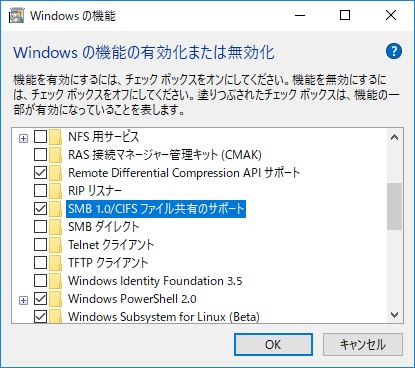Image resolution: width=415 pixels, height=368 pixels.
Task: Select Remote Differential Compression API サポート item
Action: pos(184,173)
